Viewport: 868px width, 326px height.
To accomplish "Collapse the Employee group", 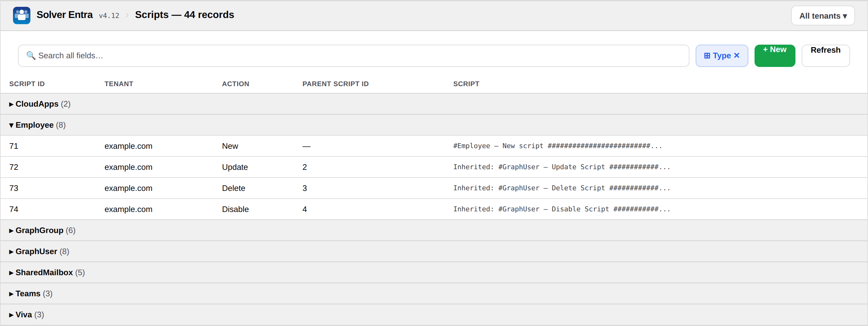I will click(x=434, y=125).
